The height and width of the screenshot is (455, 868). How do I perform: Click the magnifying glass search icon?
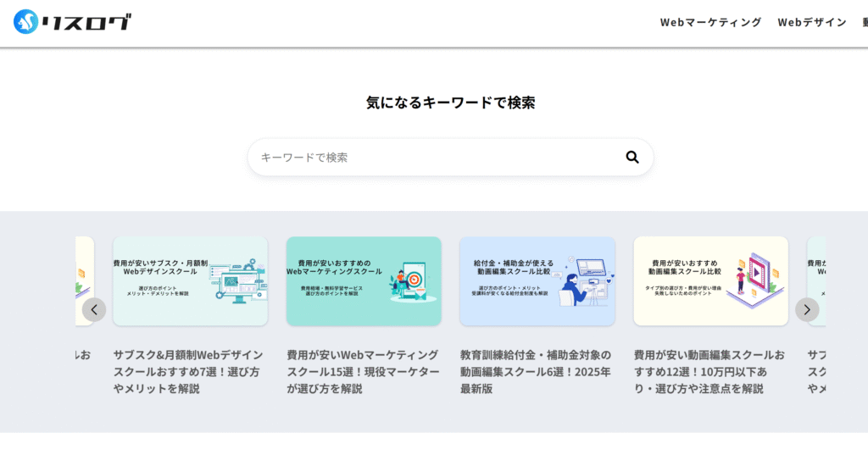632,158
